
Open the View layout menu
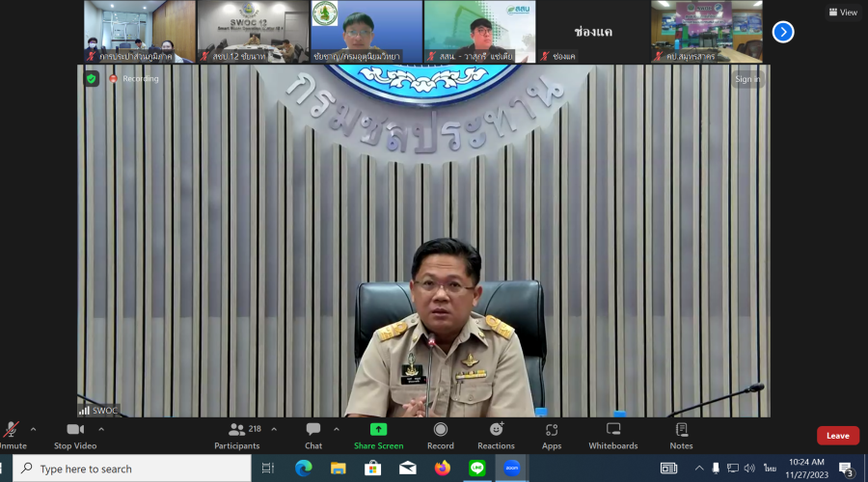pyautogui.click(x=842, y=13)
